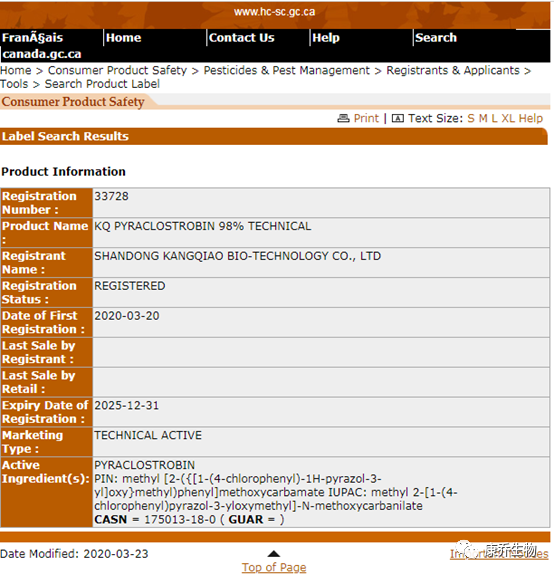Click the GUAR label in ingredient cell
554x575 pixels.
246,520
